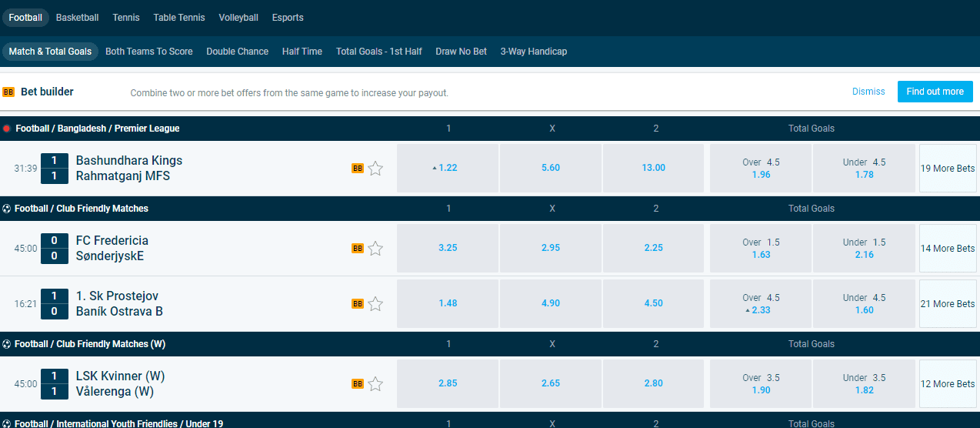
Task: Open the FC Fredericia match page
Action: (x=112, y=248)
